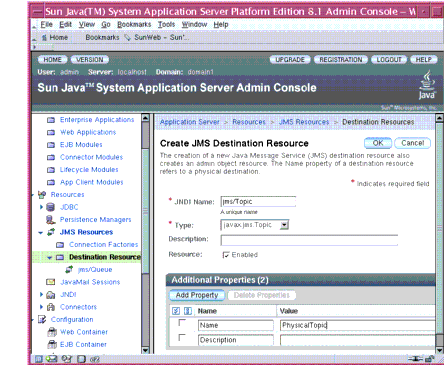Click the SunWeb bookmark tag icon
The image size is (445, 365).
(x=127, y=38)
